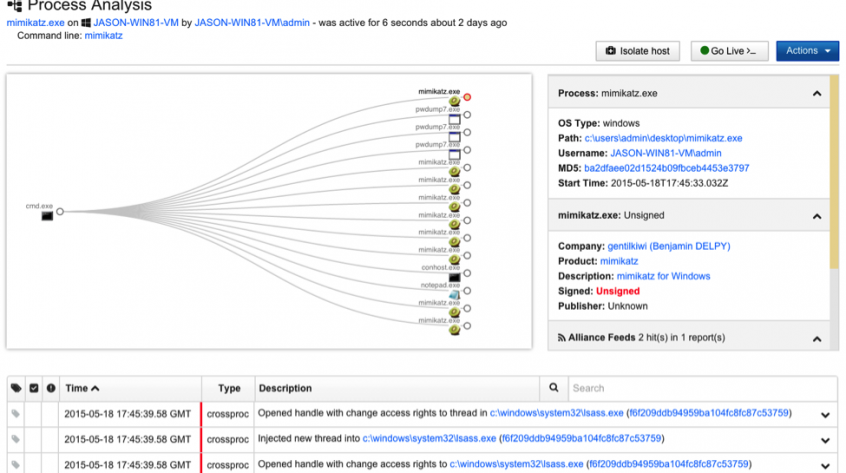Screen dimensions: 846x473
Task: Click the tag icon in first event row
Action: [x=16, y=412]
